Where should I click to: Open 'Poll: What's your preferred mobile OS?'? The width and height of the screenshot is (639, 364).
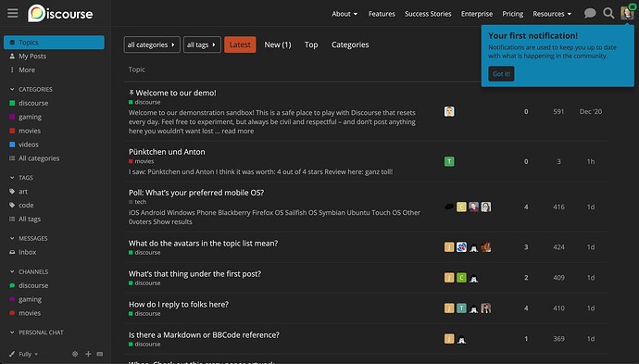(196, 193)
